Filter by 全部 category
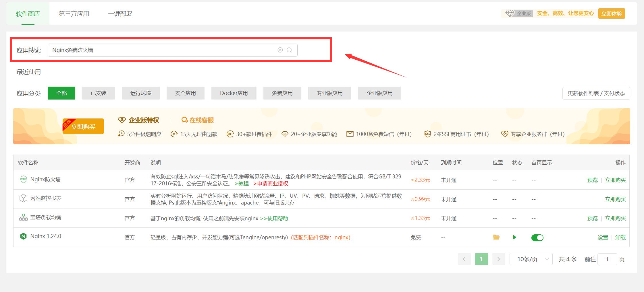This screenshot has height=292, width=644. point(61,93)
